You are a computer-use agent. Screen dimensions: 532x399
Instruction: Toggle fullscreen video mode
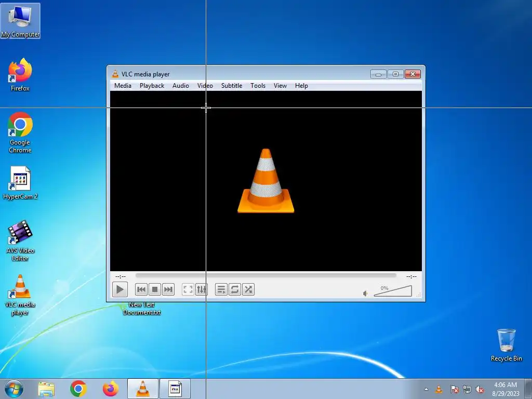click(x=188, y=289)
